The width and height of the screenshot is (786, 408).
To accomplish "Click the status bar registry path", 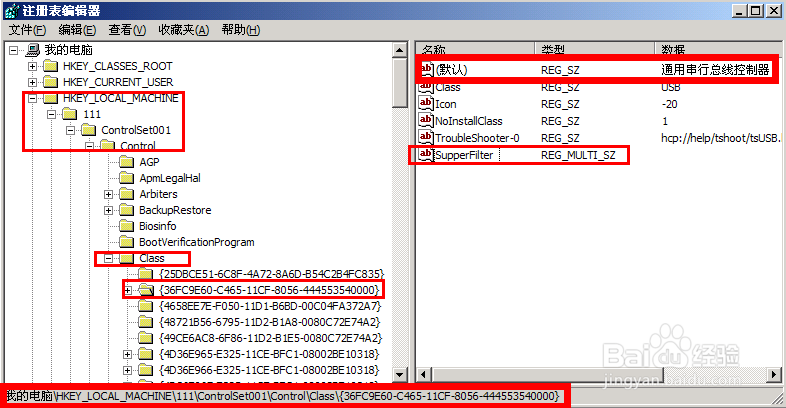I will tap(282, 396).
